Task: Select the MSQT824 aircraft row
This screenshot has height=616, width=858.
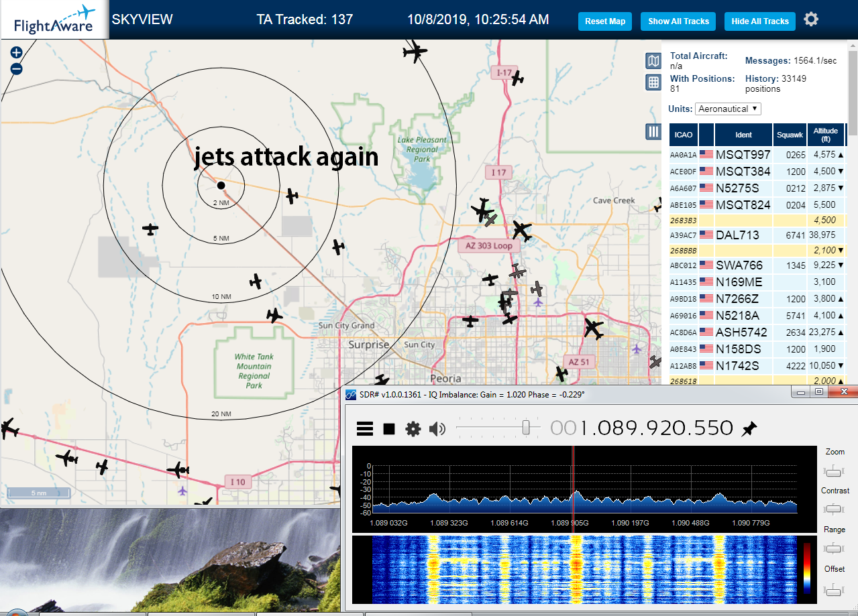Action: [757, 205]
